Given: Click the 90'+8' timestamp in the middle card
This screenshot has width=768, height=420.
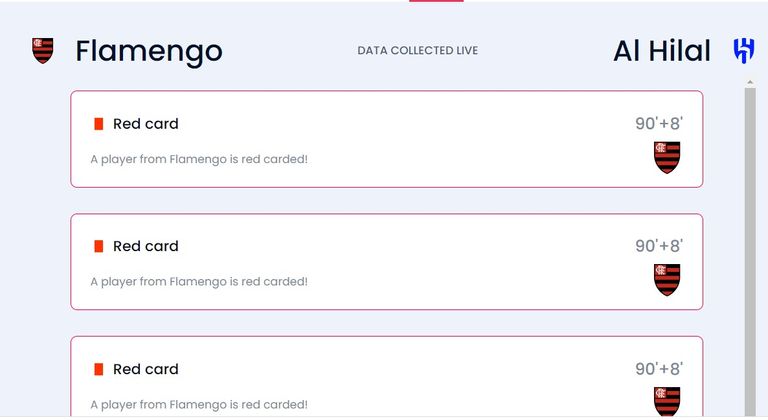Looking at the screenshot, I should (x=659, y=246).
